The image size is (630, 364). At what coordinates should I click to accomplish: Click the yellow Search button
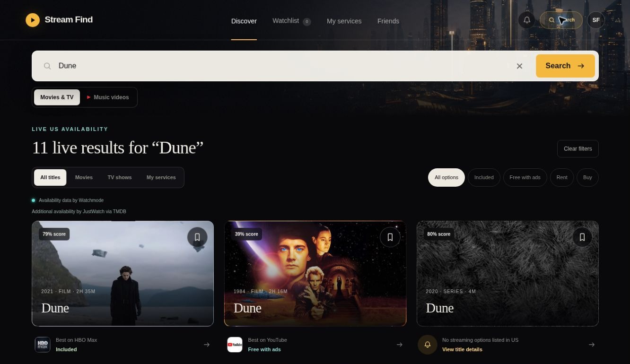click(x=565, y=66)
